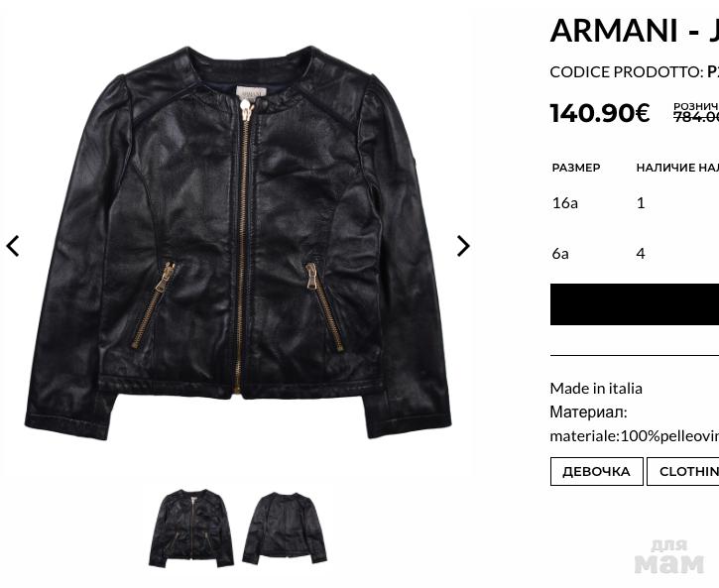Select the front view jacket thumbnail
The width and height of the screenshot is (719, 588).
pyautogui.click(x=191, y=528)
